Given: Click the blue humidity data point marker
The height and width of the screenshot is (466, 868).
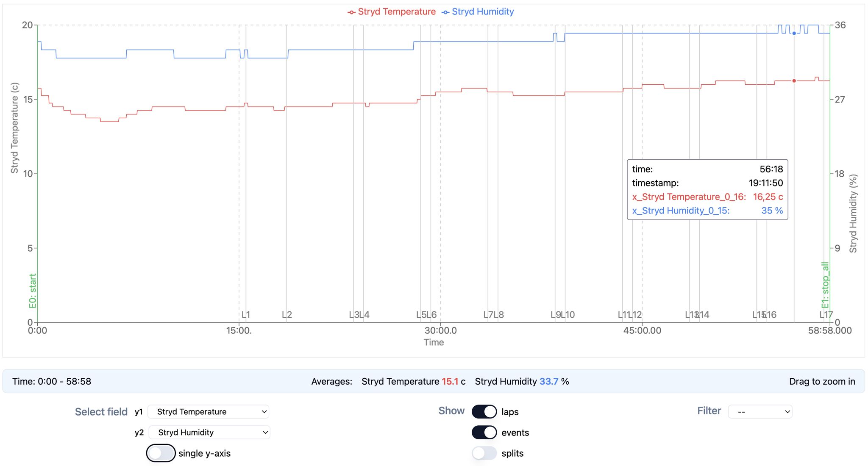Looking at the screenshot, I should pyautogui.click(x=794, y=33).
